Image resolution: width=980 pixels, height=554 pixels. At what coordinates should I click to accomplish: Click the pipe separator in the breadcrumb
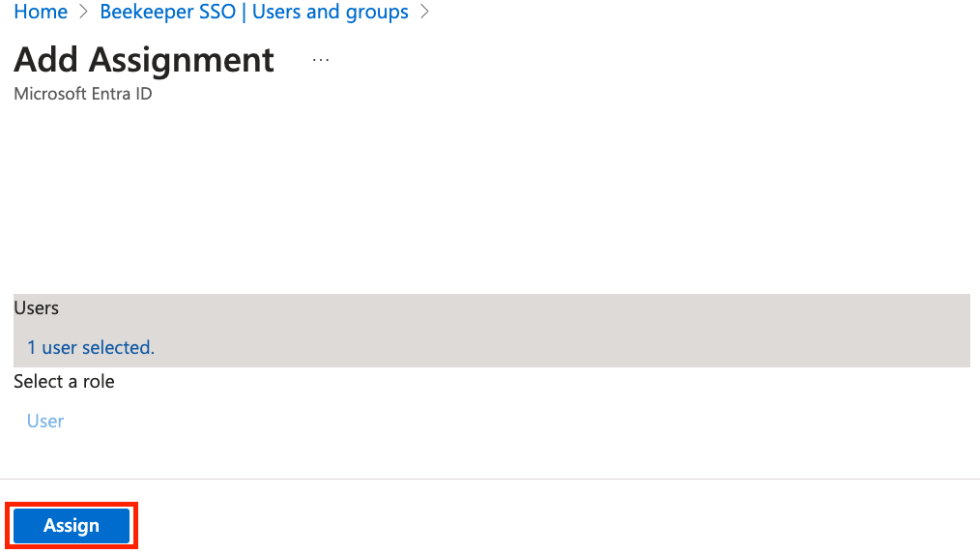pyautogui.click(x=244, y=12)
